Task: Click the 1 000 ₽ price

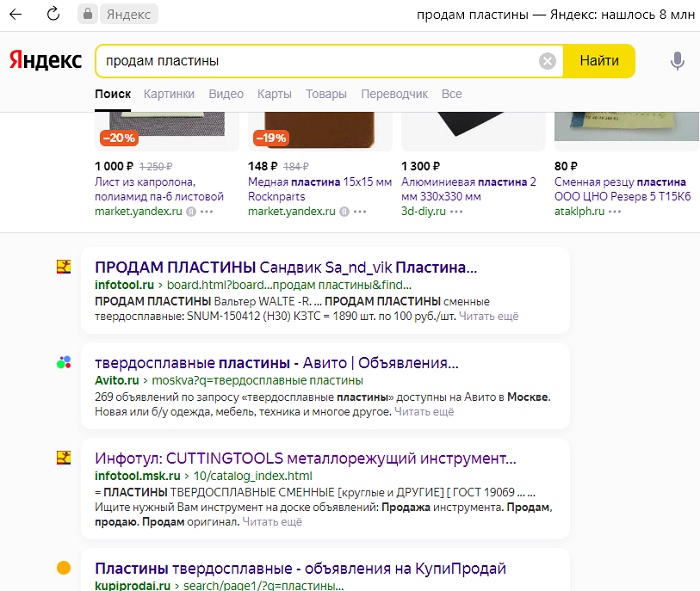Action: (x=114, y=166)
